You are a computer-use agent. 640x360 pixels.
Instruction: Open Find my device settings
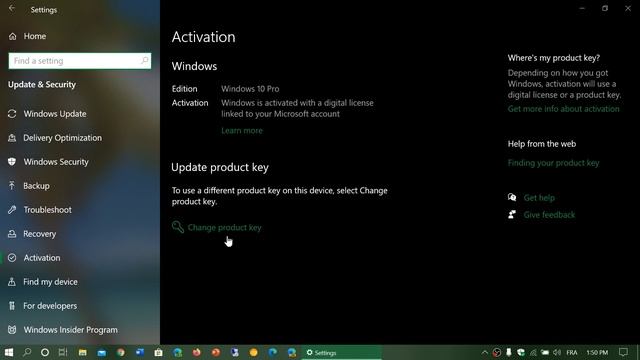[42, 282]
